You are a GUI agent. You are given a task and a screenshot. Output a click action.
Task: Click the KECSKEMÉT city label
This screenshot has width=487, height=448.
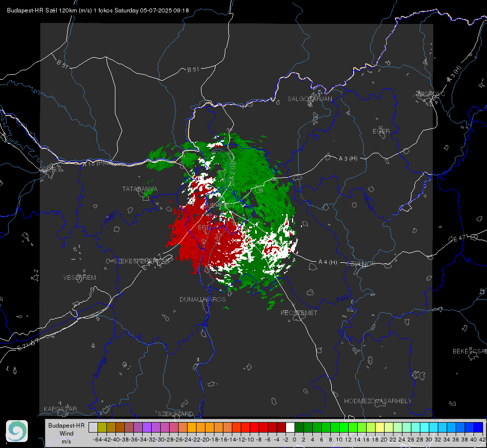[299, 313]
